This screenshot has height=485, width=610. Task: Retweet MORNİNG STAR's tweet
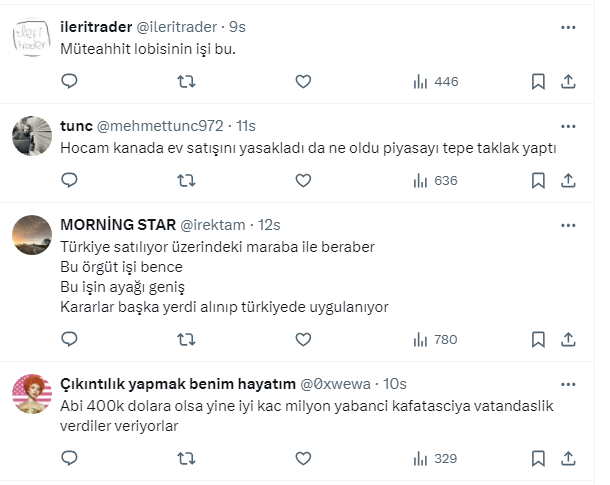point(186,340)
